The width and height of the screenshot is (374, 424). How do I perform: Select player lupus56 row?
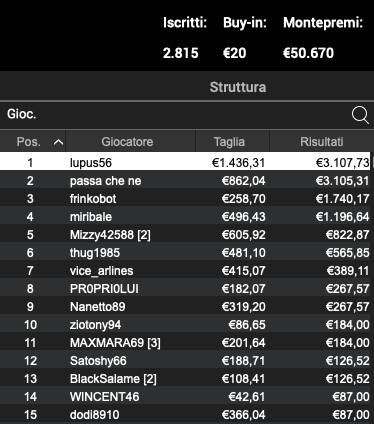185,162
